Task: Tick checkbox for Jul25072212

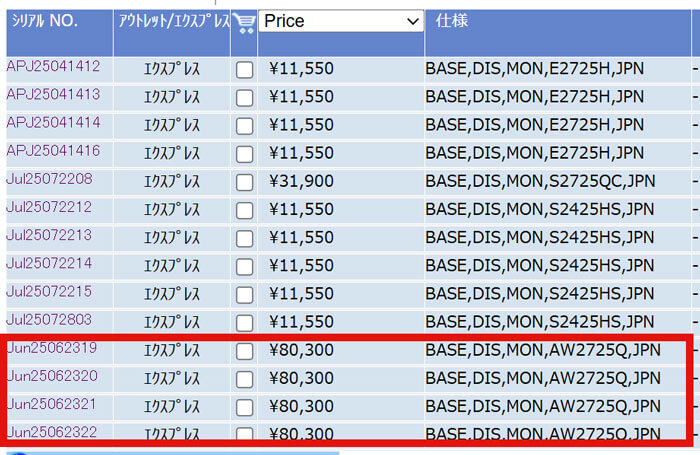Action: coord(245,210)
